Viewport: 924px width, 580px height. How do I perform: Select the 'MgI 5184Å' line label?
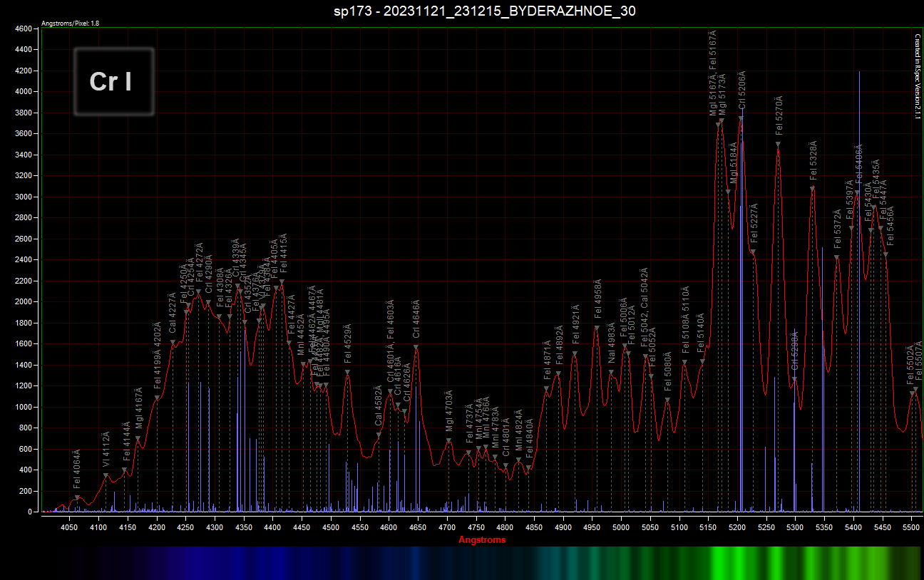pos(734,162)
